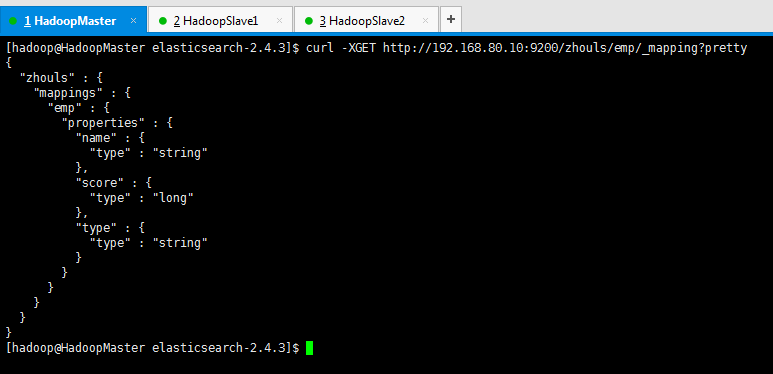773x374 pixels.
Task: Click the "zhouls" index key line
Action: point(61,78)
